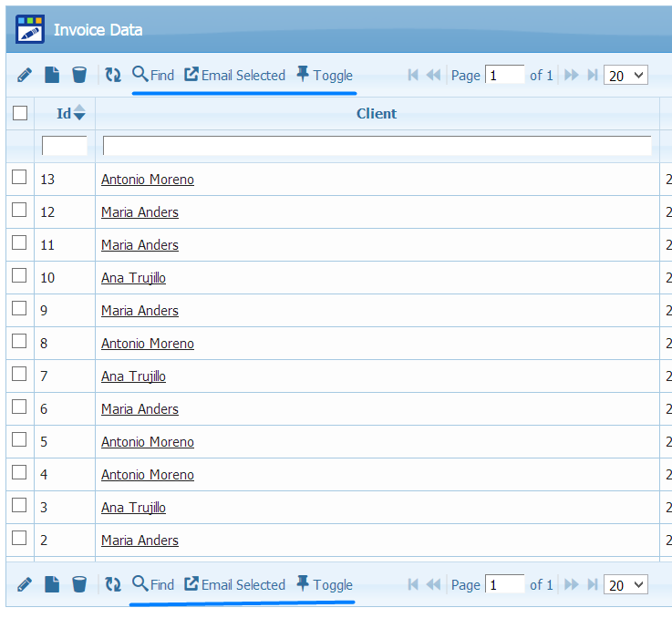The width and height of the screenshot is (672, 618).
Task: Open the top rows-per-page dropdown
Action: 625,76
